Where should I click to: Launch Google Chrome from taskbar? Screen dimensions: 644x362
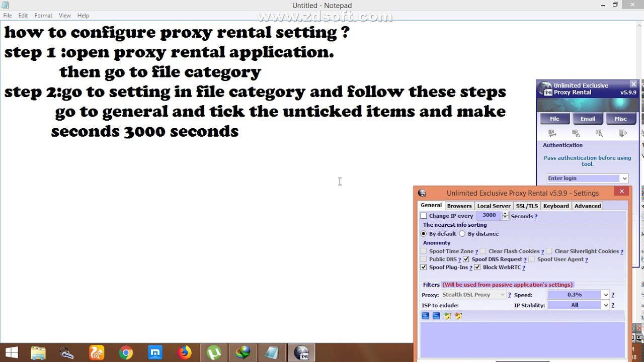point(126,353)
